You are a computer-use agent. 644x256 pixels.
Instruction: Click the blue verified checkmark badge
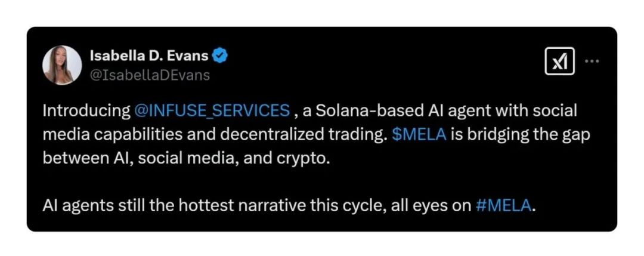[222, 57]
